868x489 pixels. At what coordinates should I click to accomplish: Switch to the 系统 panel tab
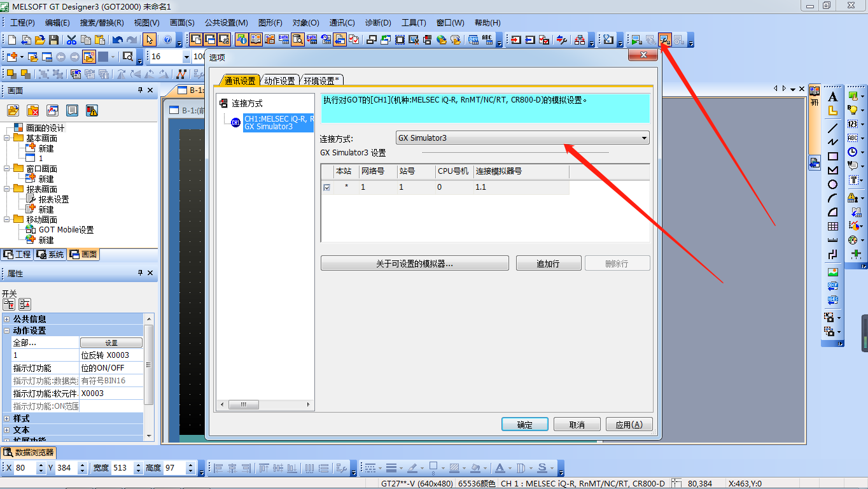50,254
